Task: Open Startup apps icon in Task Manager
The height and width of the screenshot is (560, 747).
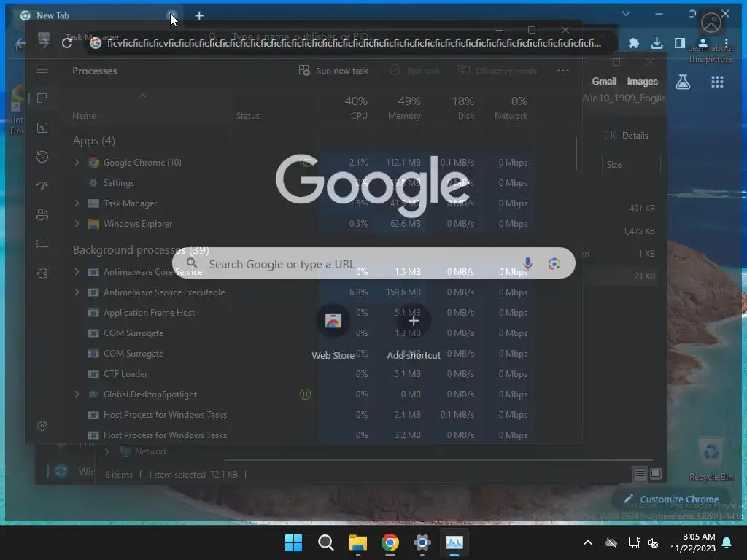Action: click(42, 186)
